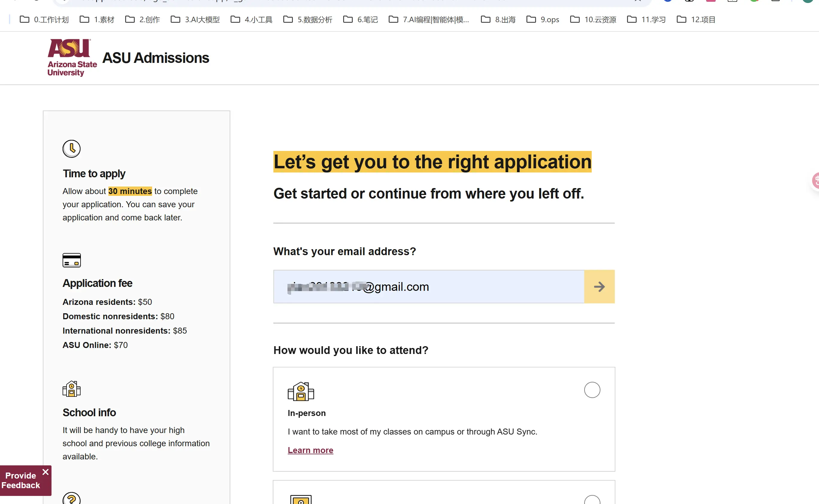
Task: Open the 6.笔记 bookmark folder
Action: click(360, 20)
